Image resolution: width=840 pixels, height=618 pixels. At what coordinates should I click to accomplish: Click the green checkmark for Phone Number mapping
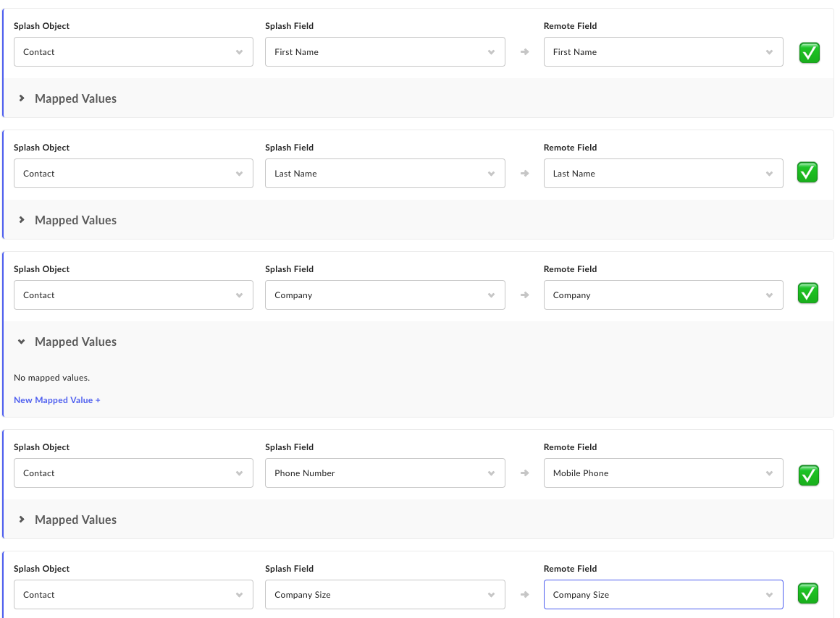[x=808, y=475]
